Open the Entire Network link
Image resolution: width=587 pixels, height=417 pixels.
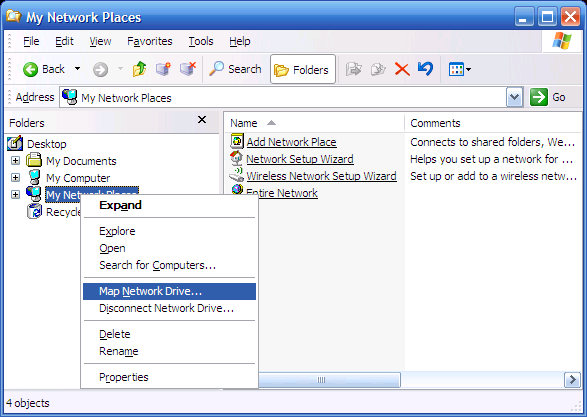[282, 193]
